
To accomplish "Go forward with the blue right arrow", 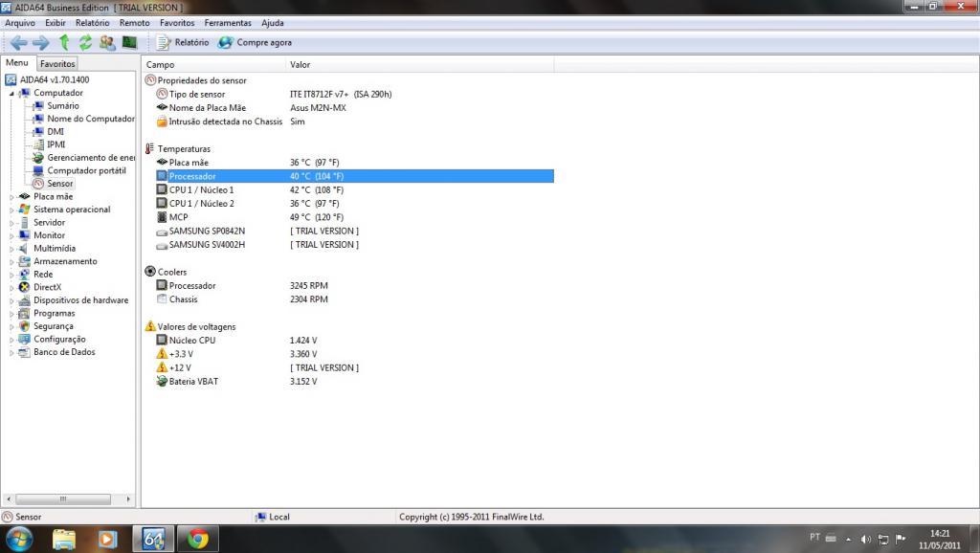I will pyautogui.click(x=40, y=42).
